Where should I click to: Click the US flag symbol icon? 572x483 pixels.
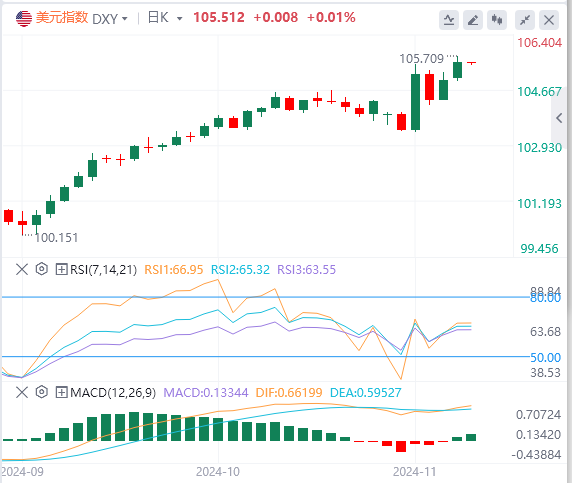[x=24, y=18]
